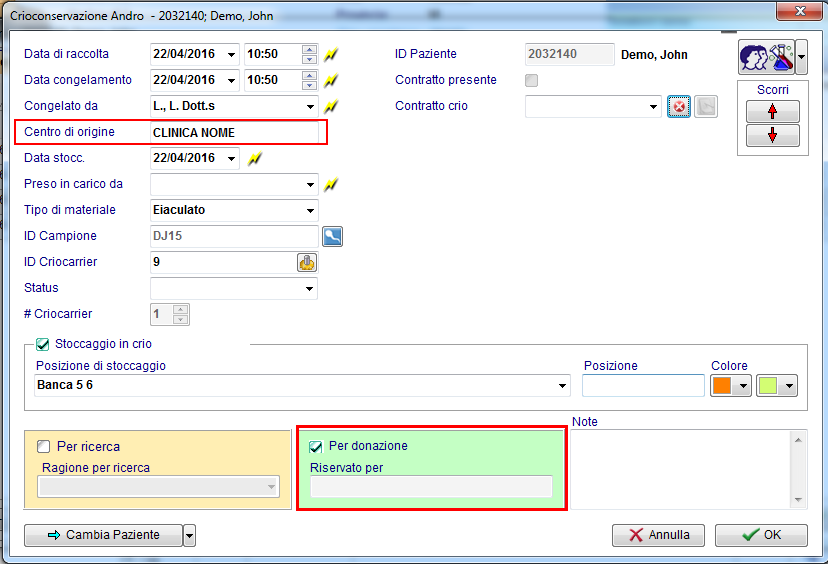Click ID Paziente field 2032140

(x=570, y=54)
